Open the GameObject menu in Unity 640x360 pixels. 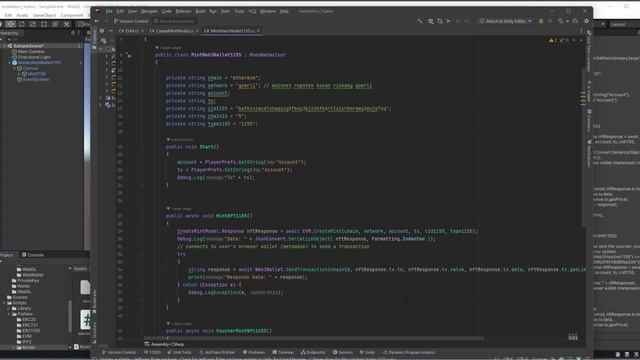pyautogui.click(x=44, y=15)
